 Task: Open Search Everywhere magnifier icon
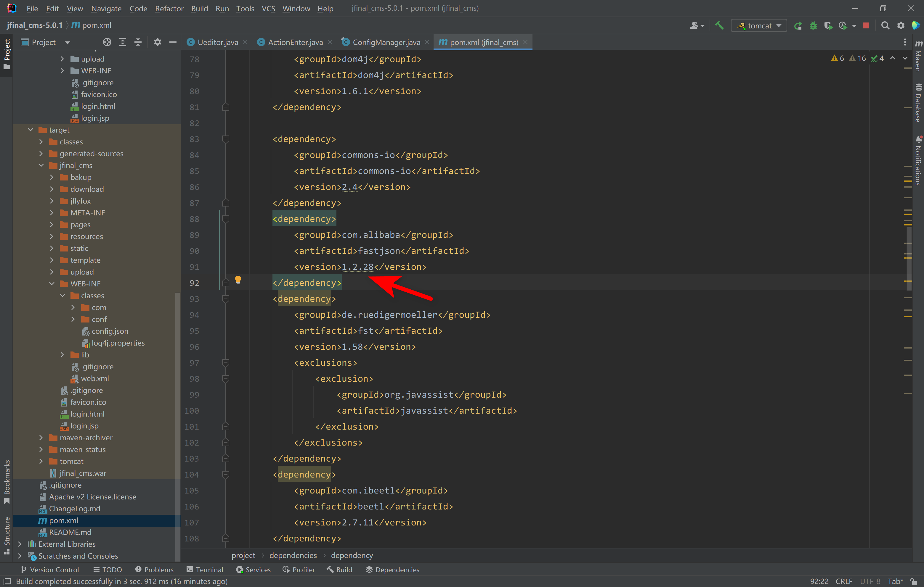click(885, 26)
